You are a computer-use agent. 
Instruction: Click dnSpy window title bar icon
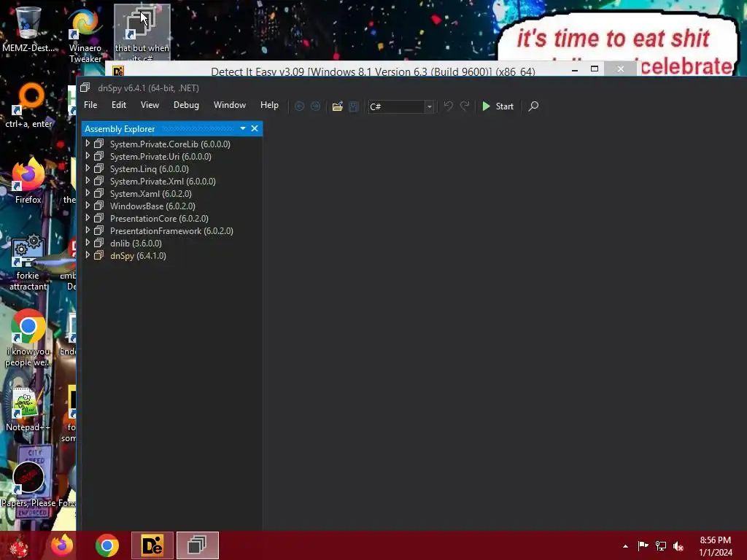click(85, 87)
